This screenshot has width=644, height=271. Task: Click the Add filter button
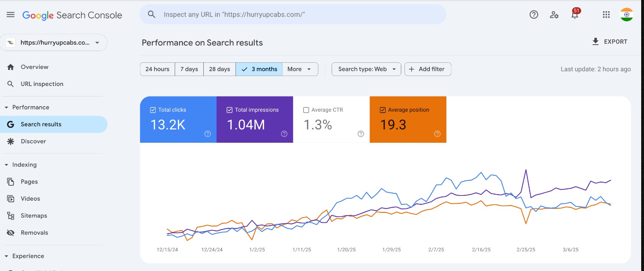click(x=428, y=69)
